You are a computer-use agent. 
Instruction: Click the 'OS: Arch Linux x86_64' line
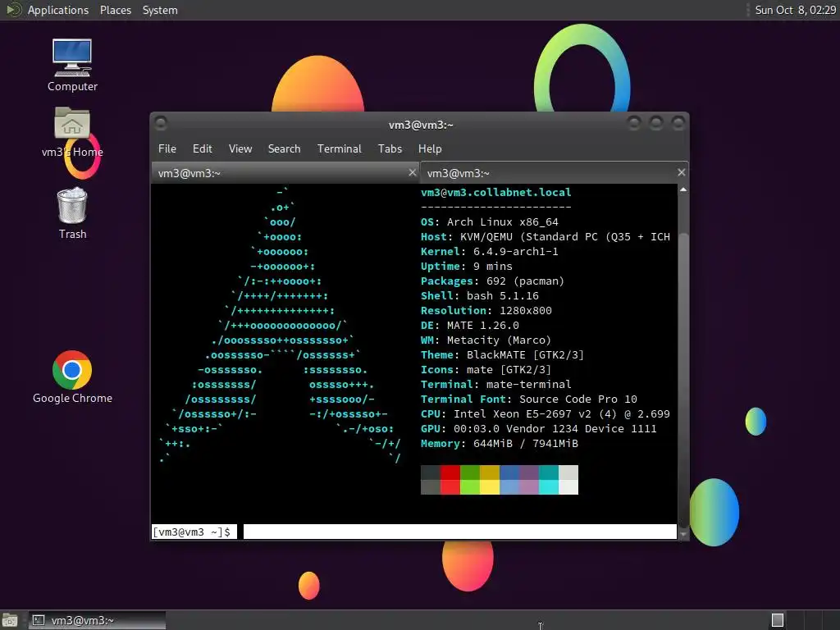[490, 221]
